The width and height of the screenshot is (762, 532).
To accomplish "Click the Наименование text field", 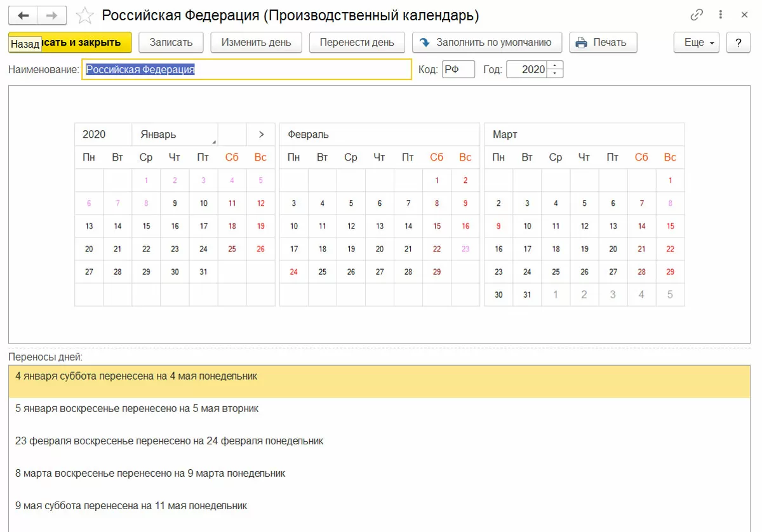I will click(246, 70).
